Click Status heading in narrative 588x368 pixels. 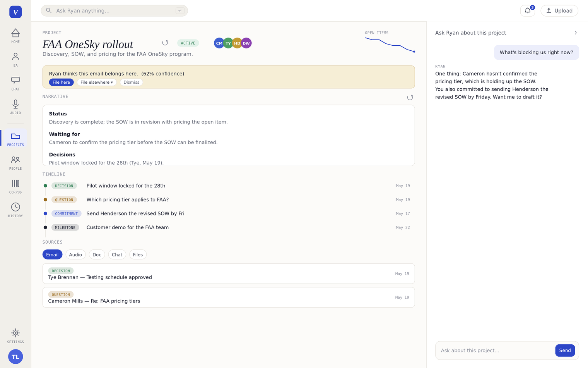click(x=58, y=114)
